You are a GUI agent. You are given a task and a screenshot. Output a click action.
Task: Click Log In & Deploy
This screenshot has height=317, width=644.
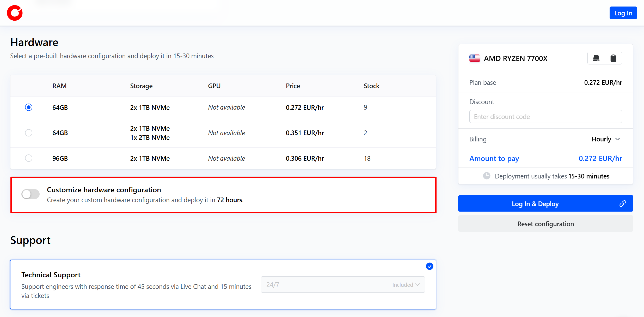535,204
